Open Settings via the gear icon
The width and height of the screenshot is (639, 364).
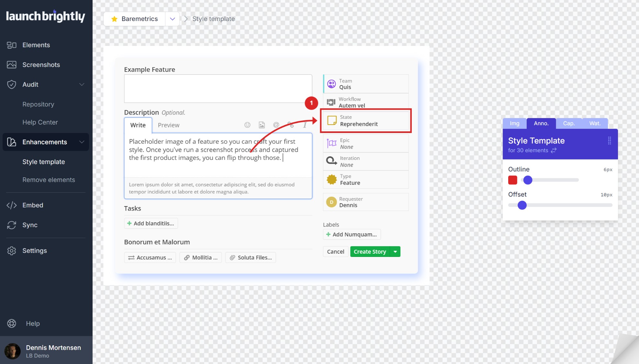tap(12, 250)
